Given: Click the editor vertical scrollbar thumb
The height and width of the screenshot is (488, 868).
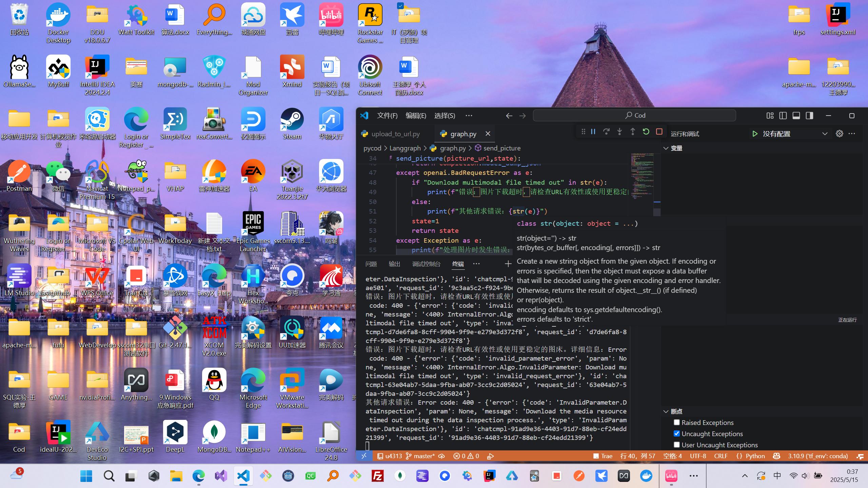Looking at the screenshot, I should click(657, 212).
